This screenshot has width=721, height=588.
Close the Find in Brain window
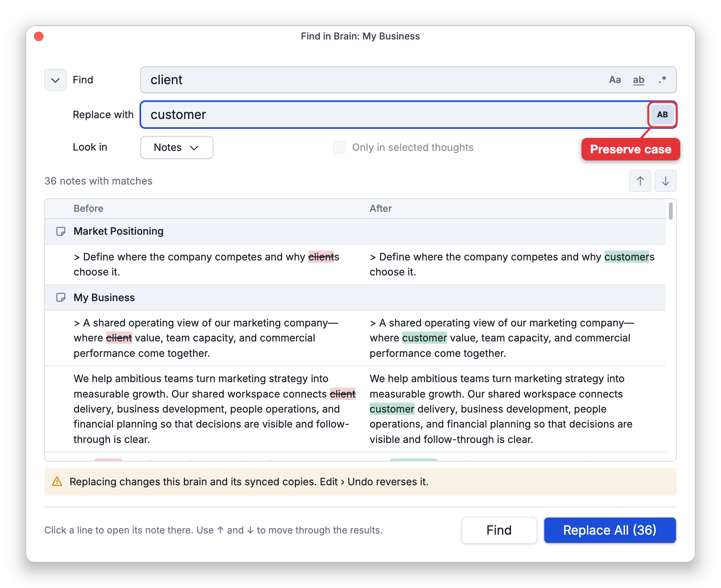39,36
